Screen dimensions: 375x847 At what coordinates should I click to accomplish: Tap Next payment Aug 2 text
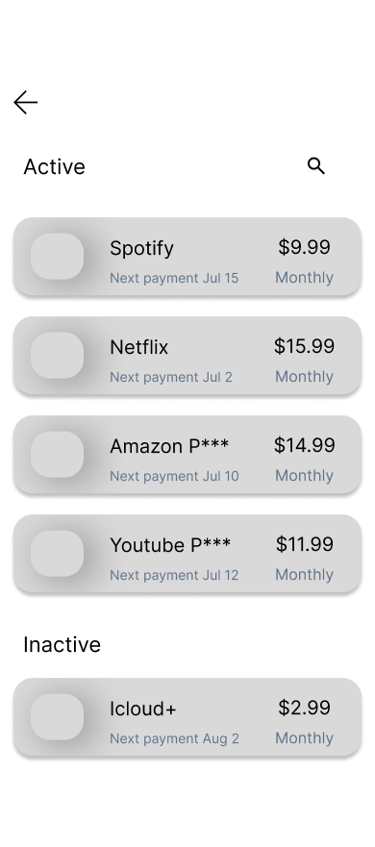[174, 738]
